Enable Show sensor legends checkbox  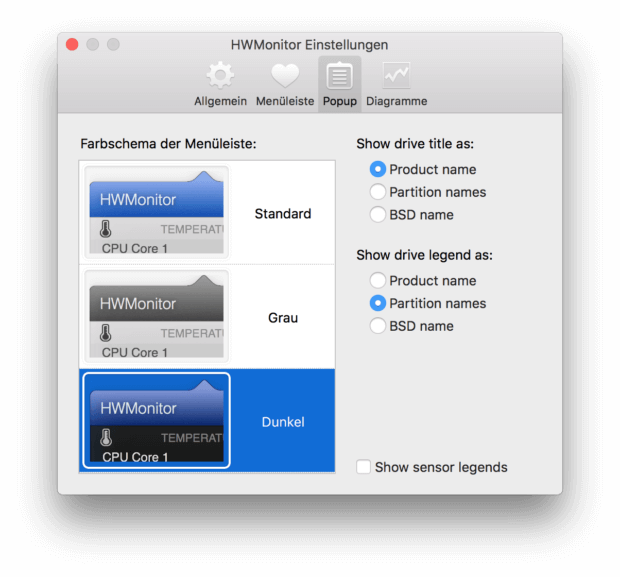point(364,467)
